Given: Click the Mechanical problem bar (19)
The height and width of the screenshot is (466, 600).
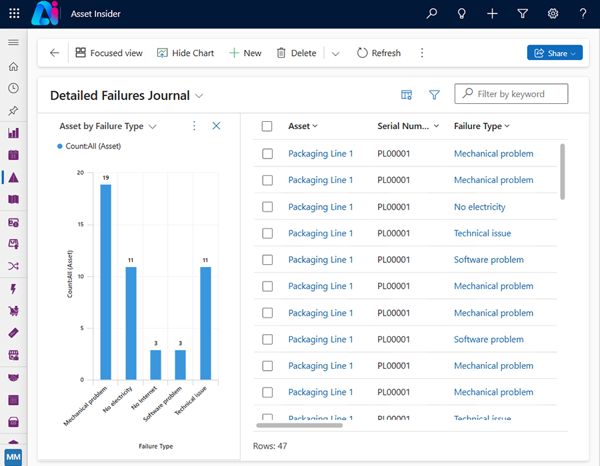Looking at the screenshot, I should 106,282.
